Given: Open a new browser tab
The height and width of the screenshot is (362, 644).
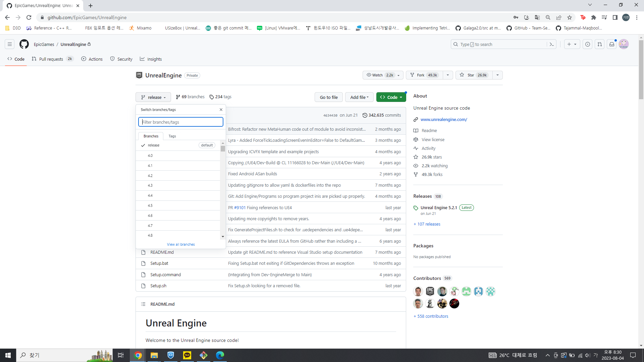Looking at the screenshot, I should point(91,6).
